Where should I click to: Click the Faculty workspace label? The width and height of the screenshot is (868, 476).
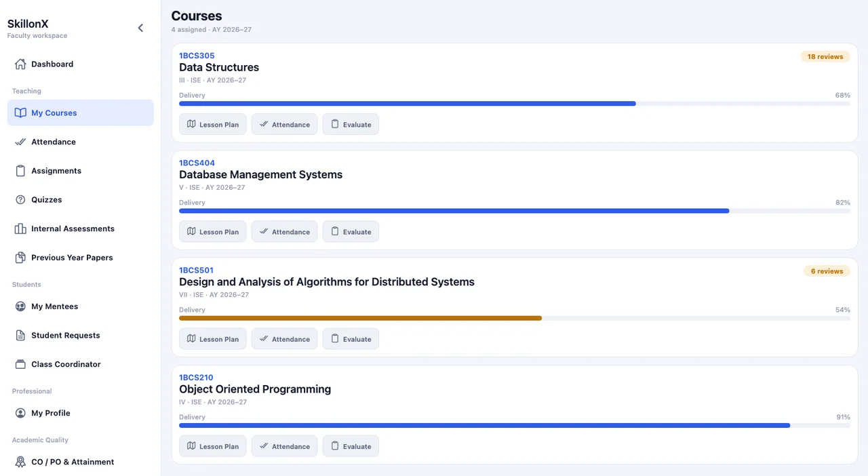(x=37, y=35)
